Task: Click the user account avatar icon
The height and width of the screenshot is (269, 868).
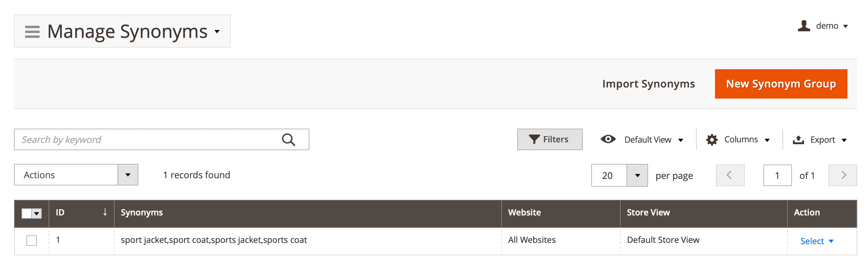Action: [x=804, y=26]
